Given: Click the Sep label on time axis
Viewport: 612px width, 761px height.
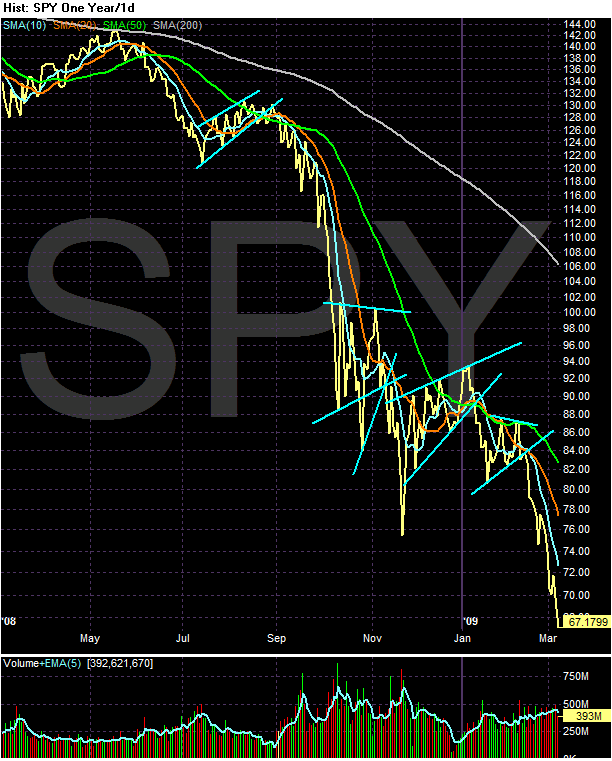Looking at the screenshot, I should click(277, 638).
